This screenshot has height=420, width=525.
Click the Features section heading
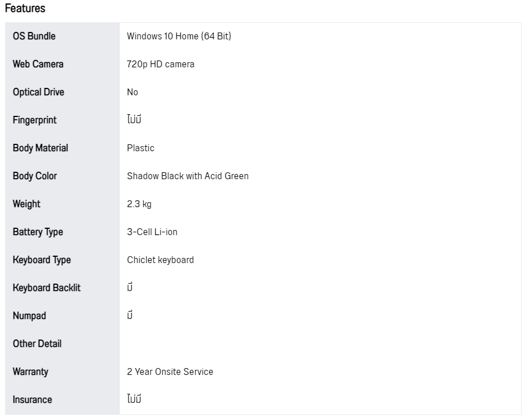[x=25, y=8]
